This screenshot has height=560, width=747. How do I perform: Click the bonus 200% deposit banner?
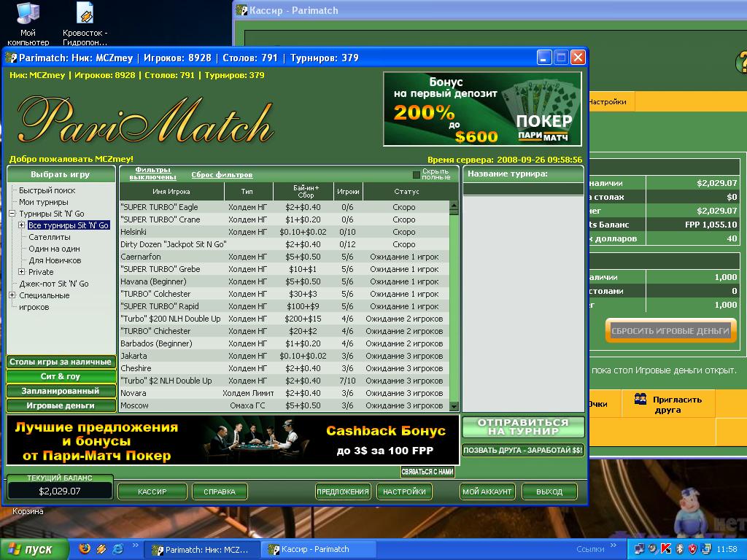(x=482, y=109)
